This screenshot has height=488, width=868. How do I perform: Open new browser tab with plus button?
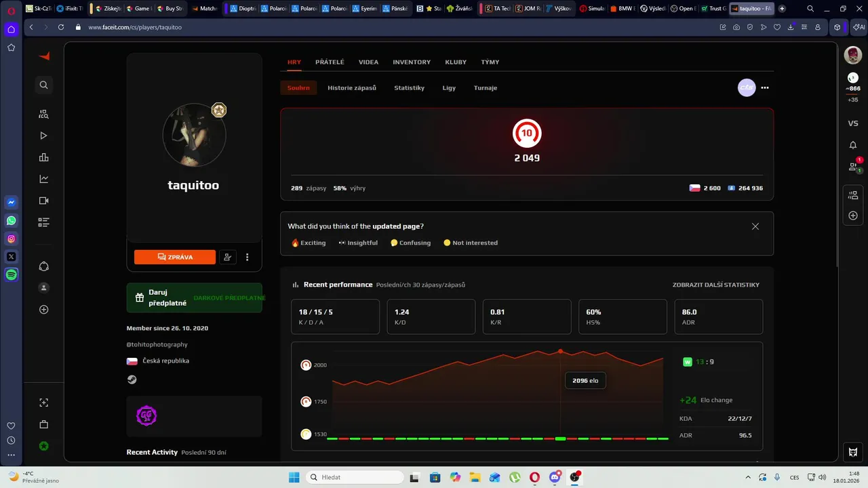[x=783, y=9]
